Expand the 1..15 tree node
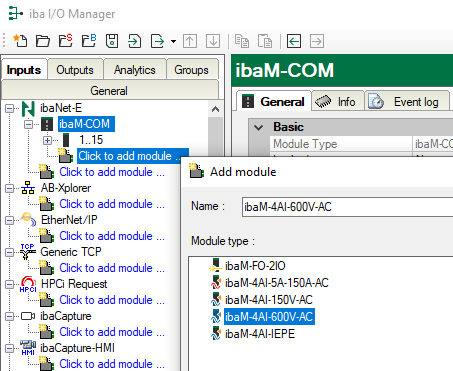Viewport: 453px width, 371px height. 48,140
